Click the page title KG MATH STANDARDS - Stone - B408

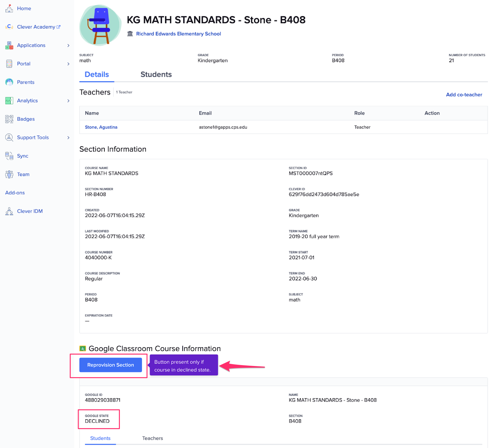[x=216, y=20]
